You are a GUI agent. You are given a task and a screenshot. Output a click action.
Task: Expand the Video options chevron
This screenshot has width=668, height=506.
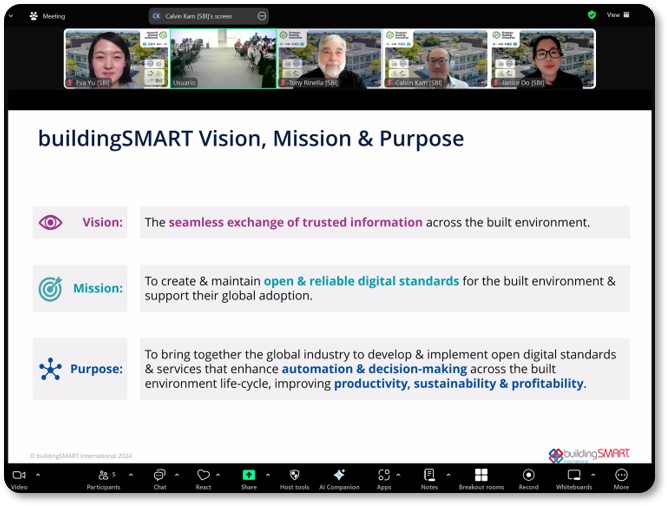click(x=38, y=474)
